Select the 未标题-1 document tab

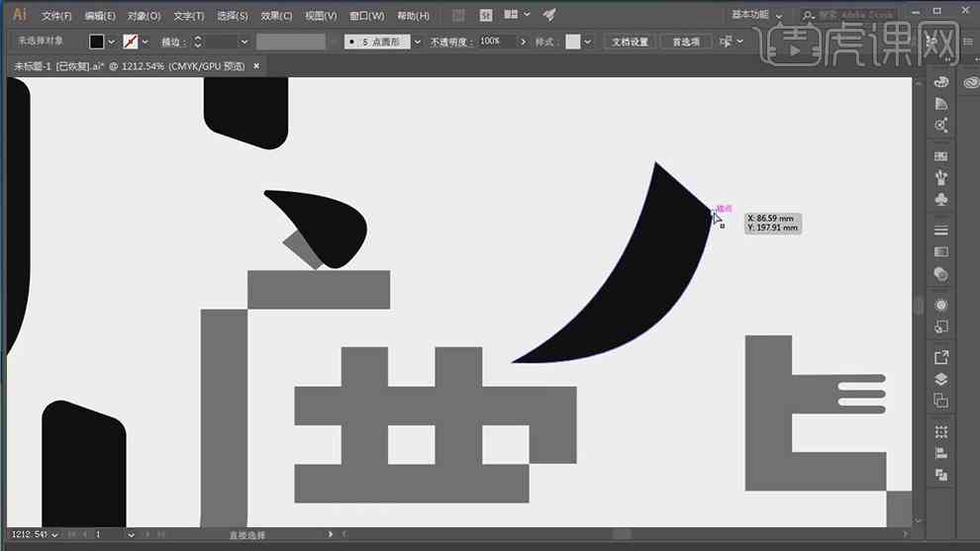(130, 66)
